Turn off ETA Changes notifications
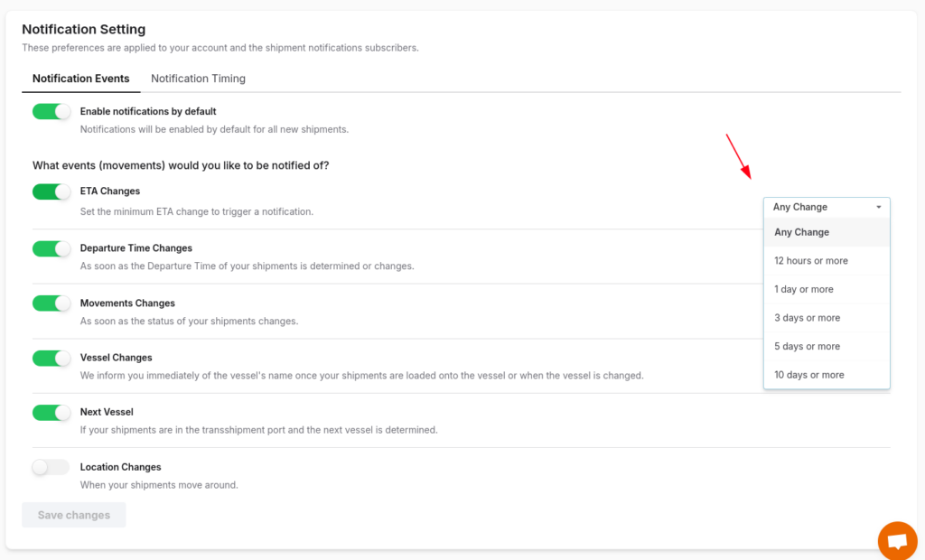 51,191
